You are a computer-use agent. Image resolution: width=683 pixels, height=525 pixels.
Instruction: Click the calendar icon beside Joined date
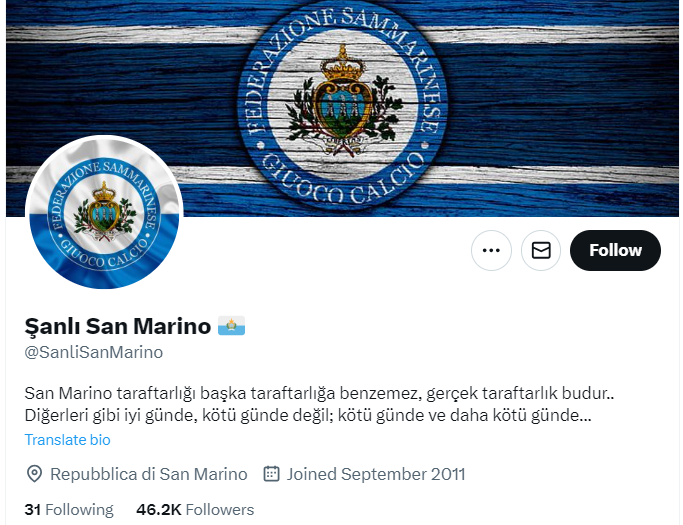pyautogui.click(x=271, y=474)
